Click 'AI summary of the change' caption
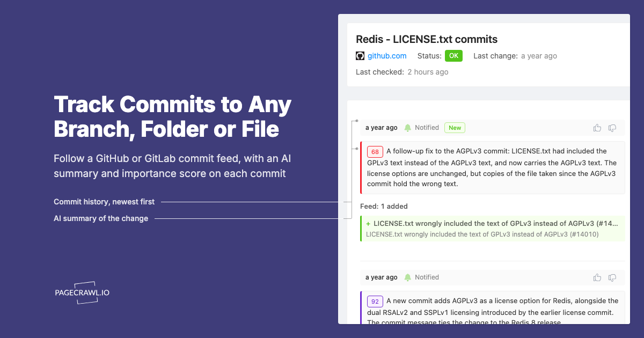Image resolution: width=644 pixels, height=338 pixels. click(101, 218)
